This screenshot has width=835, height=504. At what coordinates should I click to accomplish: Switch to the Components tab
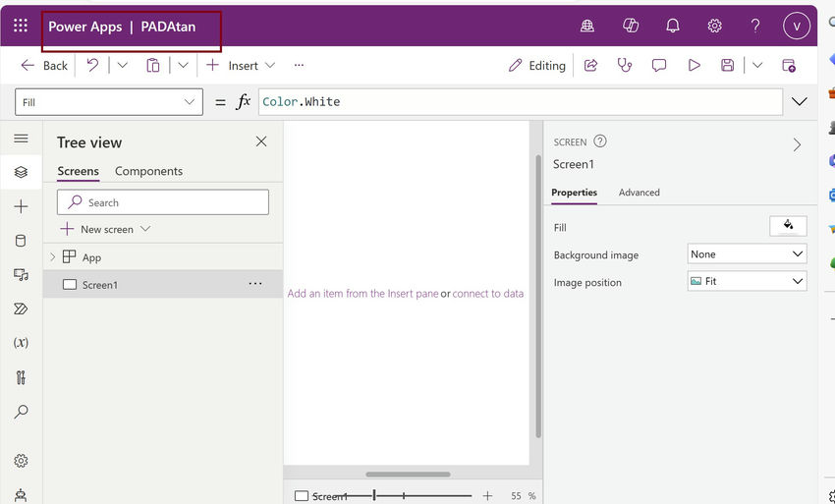[x=148, y=171]
